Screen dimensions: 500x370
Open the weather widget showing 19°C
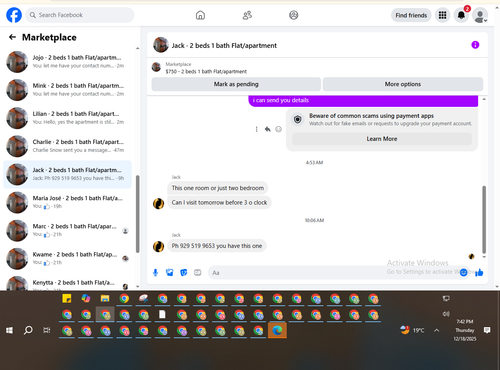(x=412, y=330)
